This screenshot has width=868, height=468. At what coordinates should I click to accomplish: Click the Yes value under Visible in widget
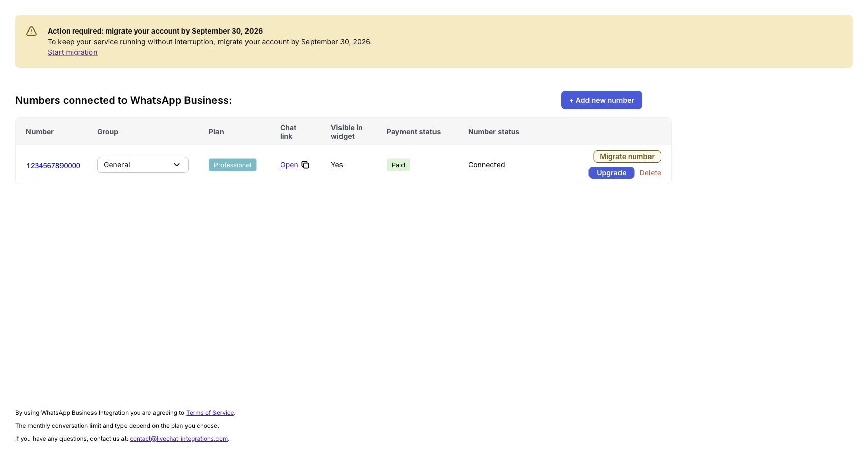click(337, 165)
